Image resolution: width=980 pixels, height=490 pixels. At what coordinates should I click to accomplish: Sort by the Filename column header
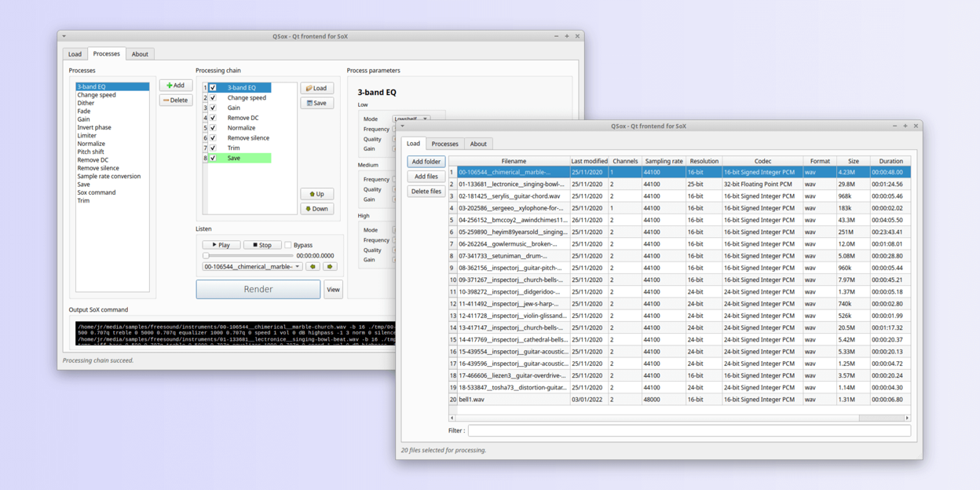[514, 161]
